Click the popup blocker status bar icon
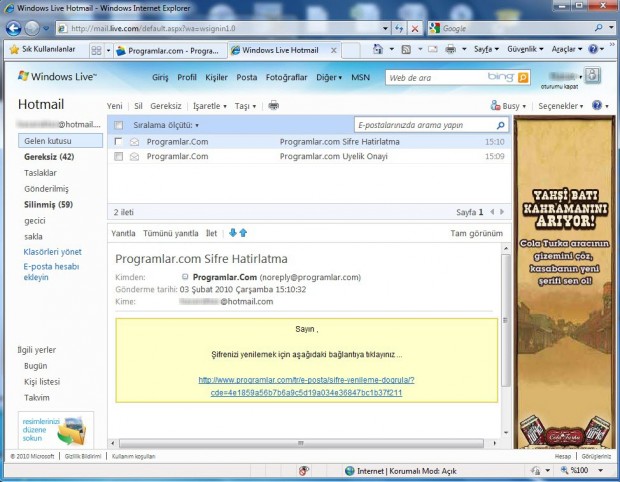The image size is (620, 482). (x=304, y=471)
